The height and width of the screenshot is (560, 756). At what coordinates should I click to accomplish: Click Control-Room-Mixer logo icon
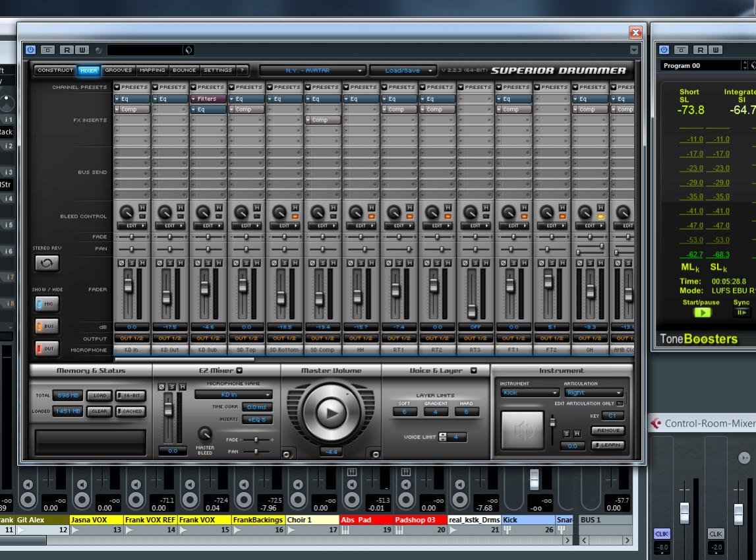656,423
